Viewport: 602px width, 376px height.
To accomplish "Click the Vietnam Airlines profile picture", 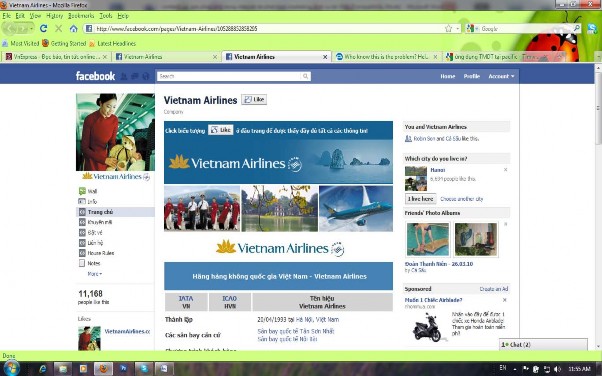I will pyautogui.click(x=115, y=132).
